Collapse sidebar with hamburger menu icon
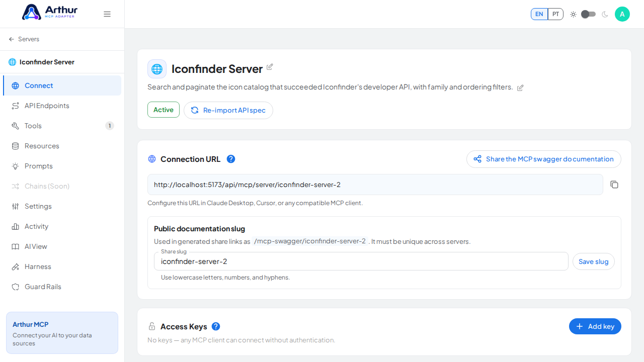644x362 pixels. pyautogui.click(x=107, y=14)
